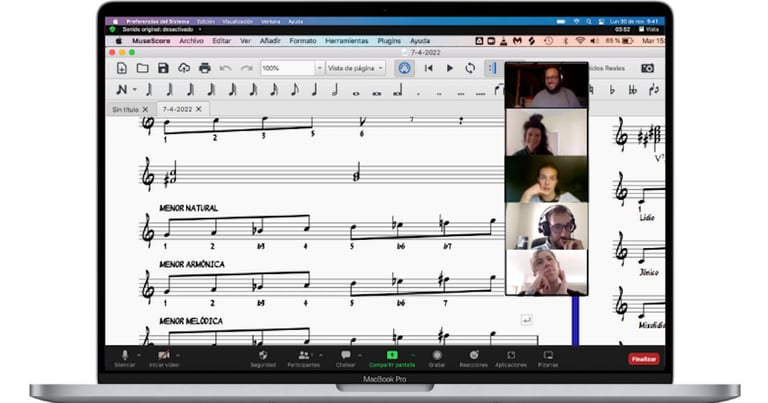Toggle MIDI input button

pyautogui.click(x=404, y=68)
